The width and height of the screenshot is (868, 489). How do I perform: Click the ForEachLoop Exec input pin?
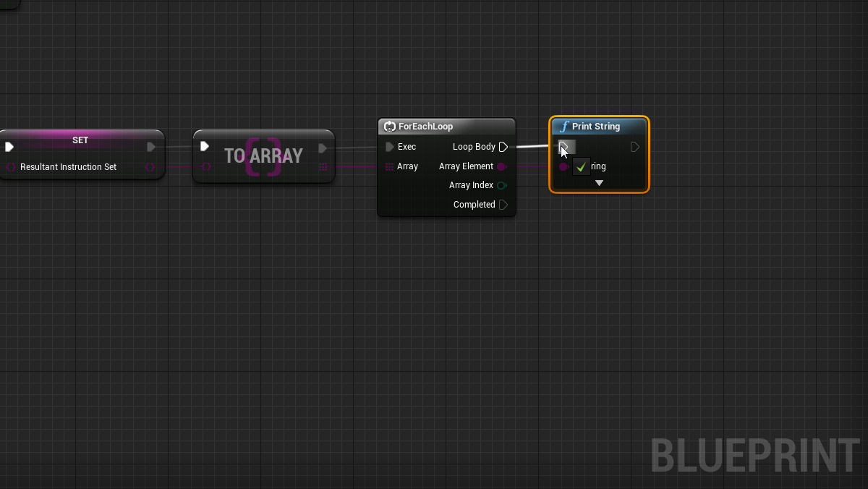tap(390, 147)
